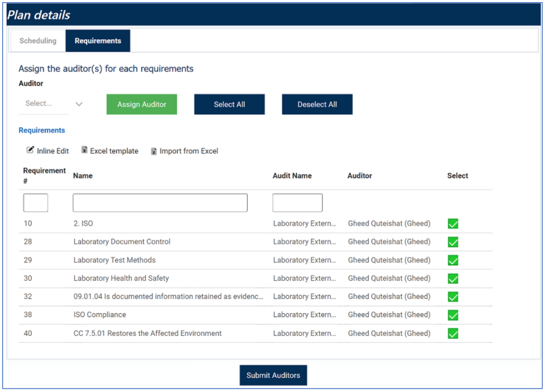Sort by Auditor column header
This screenshot has height=392, width=544.
[x=360, y=176]
